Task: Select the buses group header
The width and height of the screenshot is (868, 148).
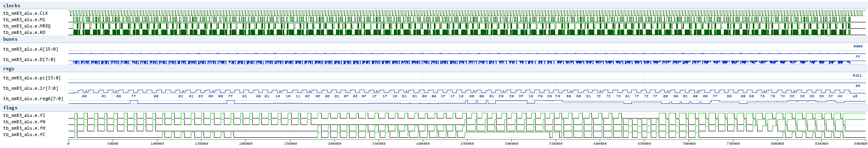Action: [10, 39]
